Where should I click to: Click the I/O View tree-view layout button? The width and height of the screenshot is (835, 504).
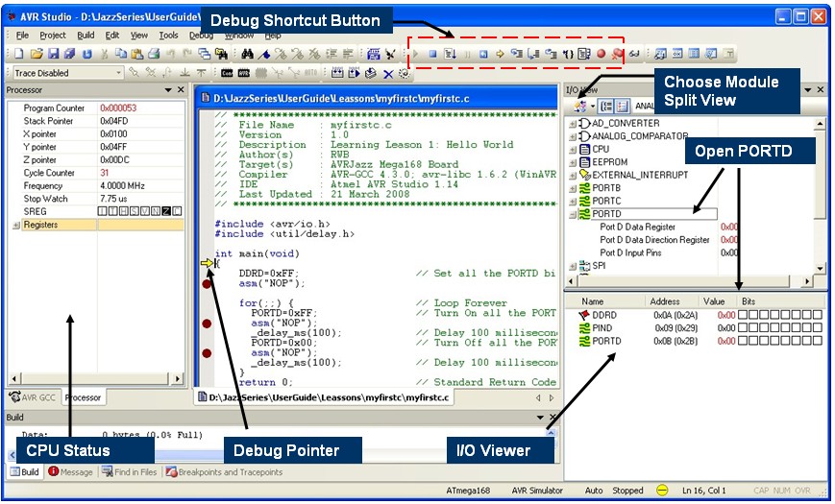click(606, 106)
